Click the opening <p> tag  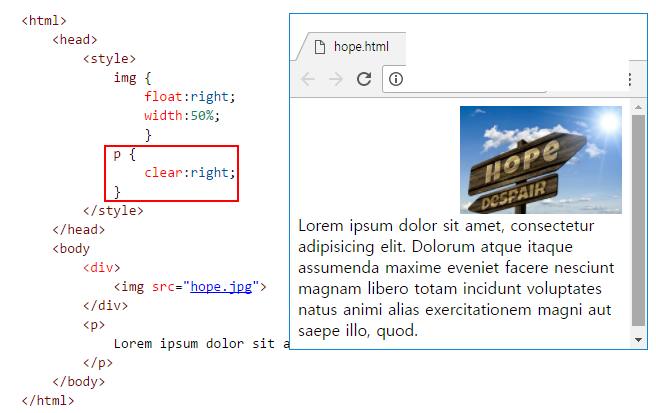pyautogui.click(x=94, y=325)
